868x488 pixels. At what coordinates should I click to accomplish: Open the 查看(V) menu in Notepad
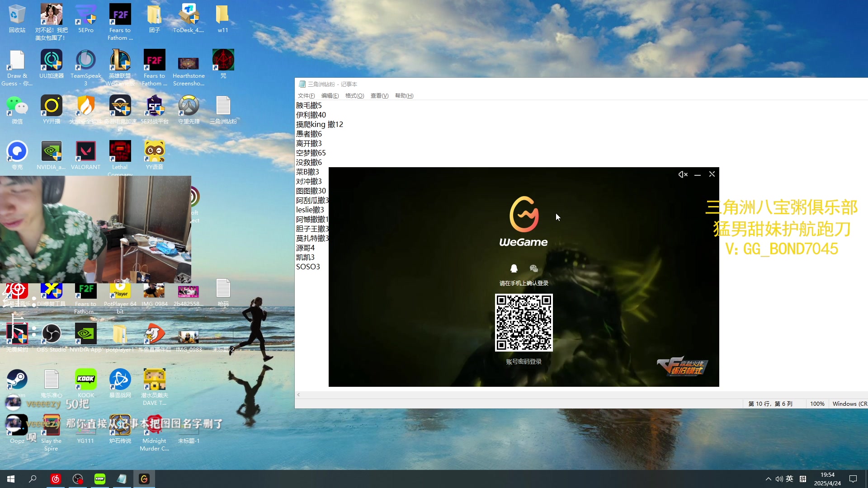[x=379, y=96]
